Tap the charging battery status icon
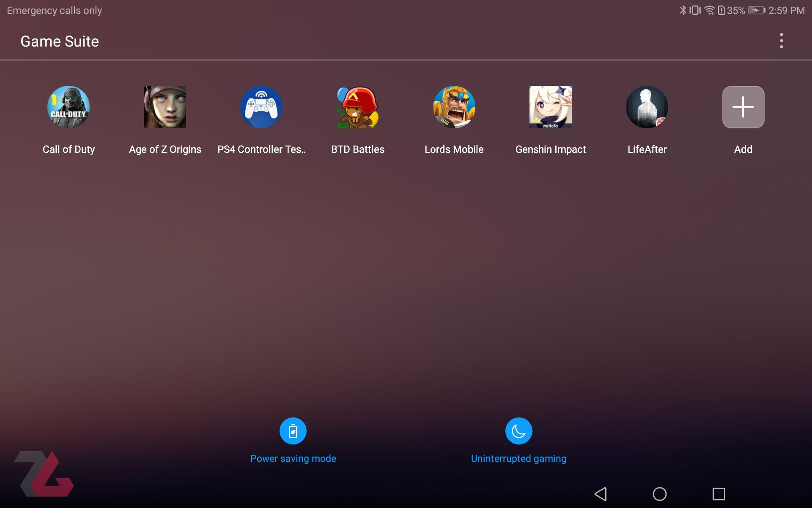The image size is (812, 508). 757,10
